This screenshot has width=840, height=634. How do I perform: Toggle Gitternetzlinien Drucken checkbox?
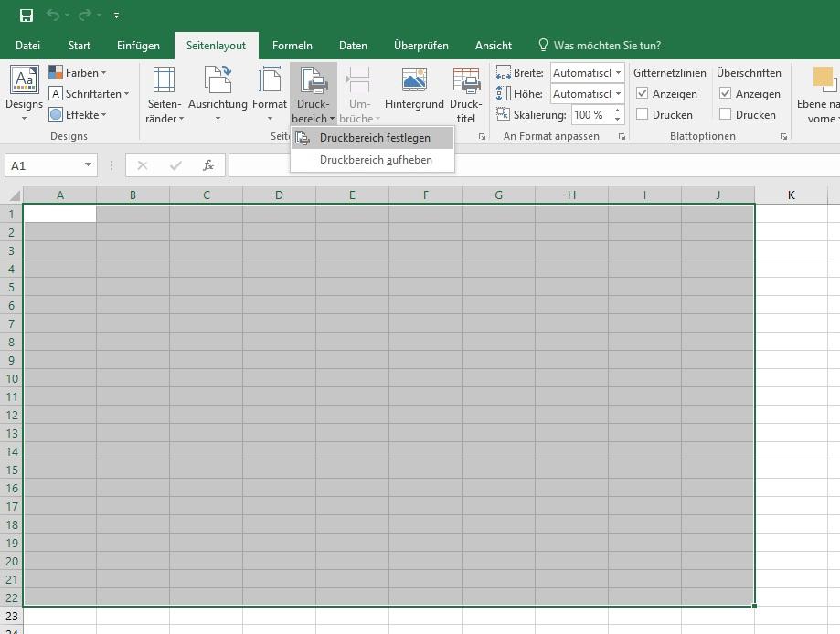pyautogui.click(x=642, y=114)
